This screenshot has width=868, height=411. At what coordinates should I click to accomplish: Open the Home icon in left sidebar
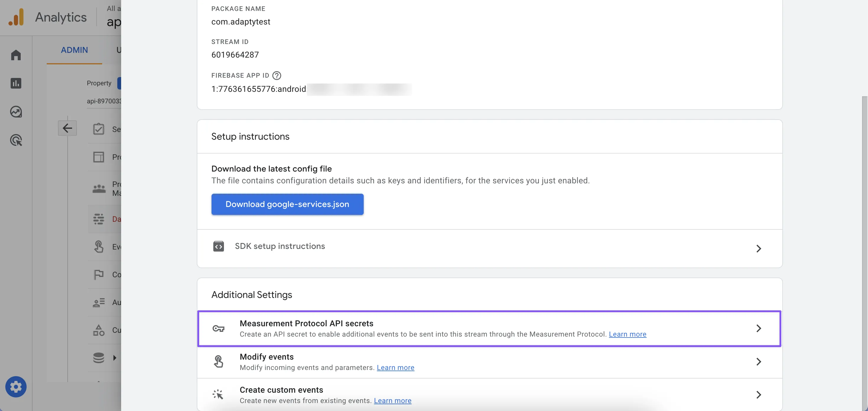(x=16, y=55)
